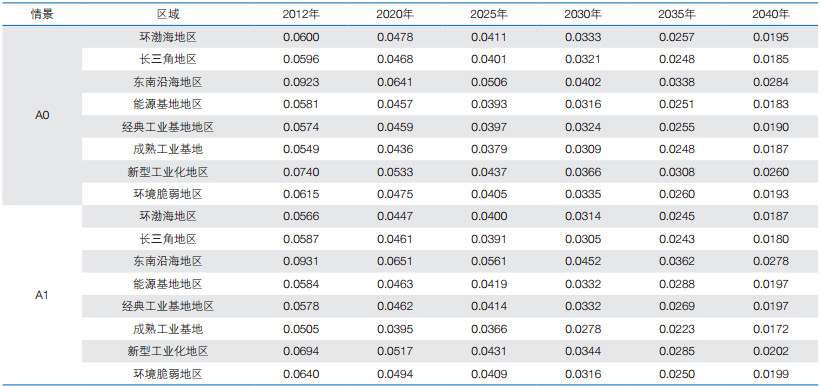Click value 0.0199 in last row
The height and width of the screenshot is (386, 821).
pos(771,374)
